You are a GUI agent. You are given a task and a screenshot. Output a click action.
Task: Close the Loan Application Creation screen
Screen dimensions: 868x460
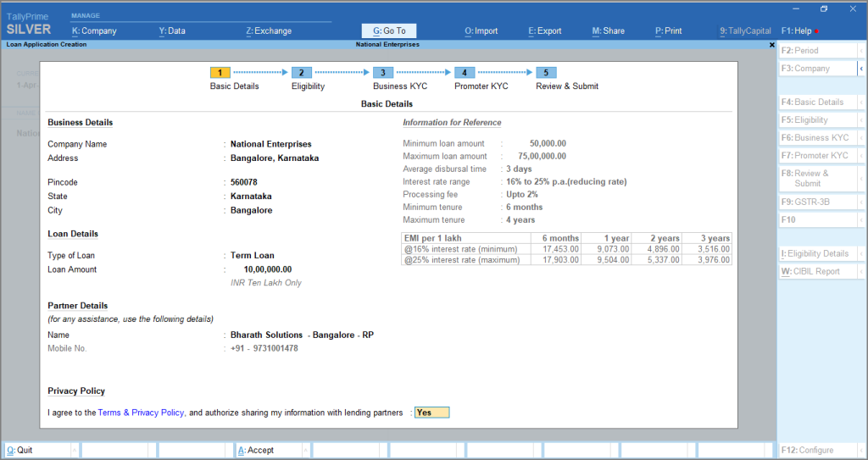771,44
